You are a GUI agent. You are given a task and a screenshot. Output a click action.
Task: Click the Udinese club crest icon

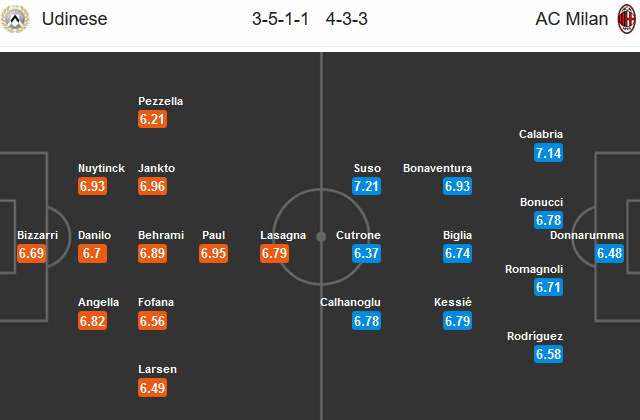click(x=17, y=18)
